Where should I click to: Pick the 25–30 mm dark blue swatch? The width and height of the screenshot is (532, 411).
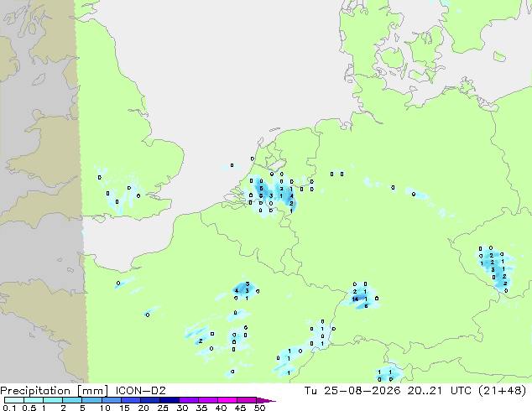pyautogui.click(x=170, y=400)
